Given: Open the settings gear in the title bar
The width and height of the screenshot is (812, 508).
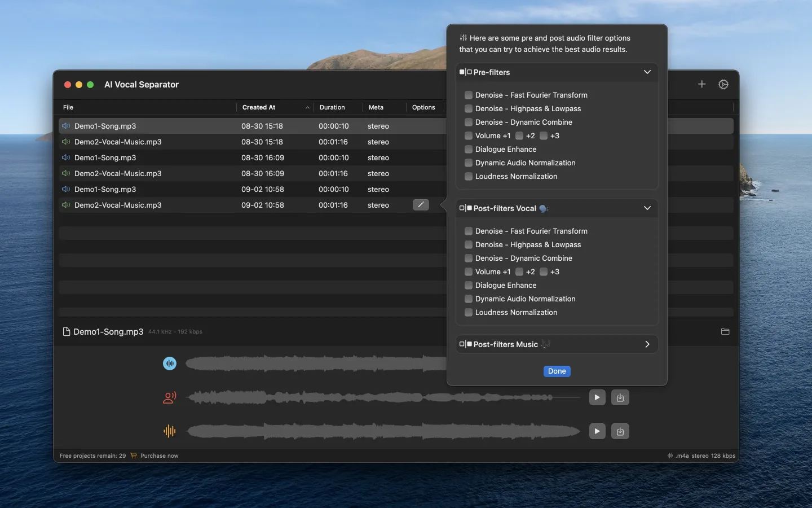Looking at the screenshot, I should point(723,84).
